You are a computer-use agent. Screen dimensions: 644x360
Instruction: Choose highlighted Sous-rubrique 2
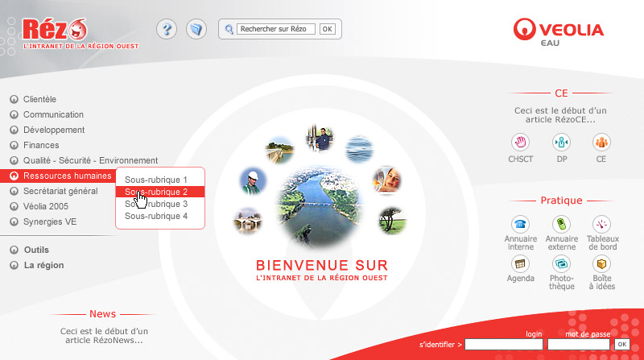point(159,192)
